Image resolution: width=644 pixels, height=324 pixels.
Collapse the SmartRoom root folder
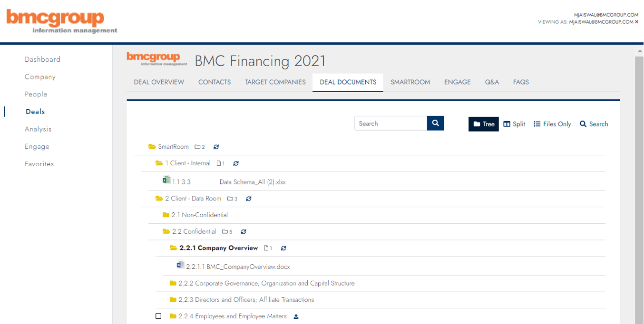point(152,147)
